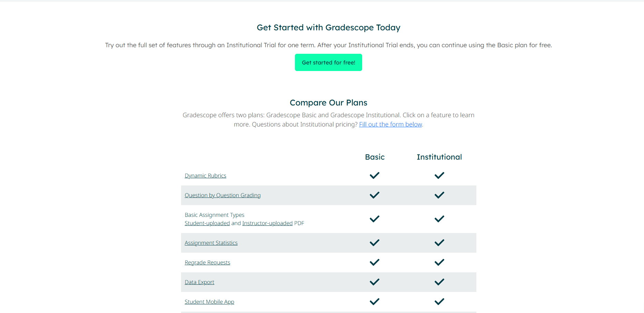
Task: Open the Instructor-uploaded PDF link
Action: coord(267,223)
